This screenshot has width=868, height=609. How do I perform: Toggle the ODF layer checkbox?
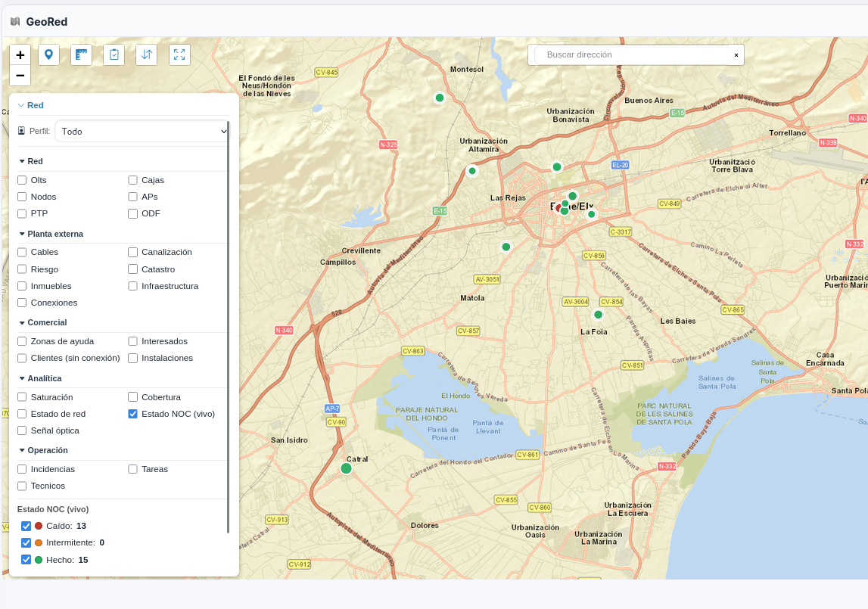point(133,213)
